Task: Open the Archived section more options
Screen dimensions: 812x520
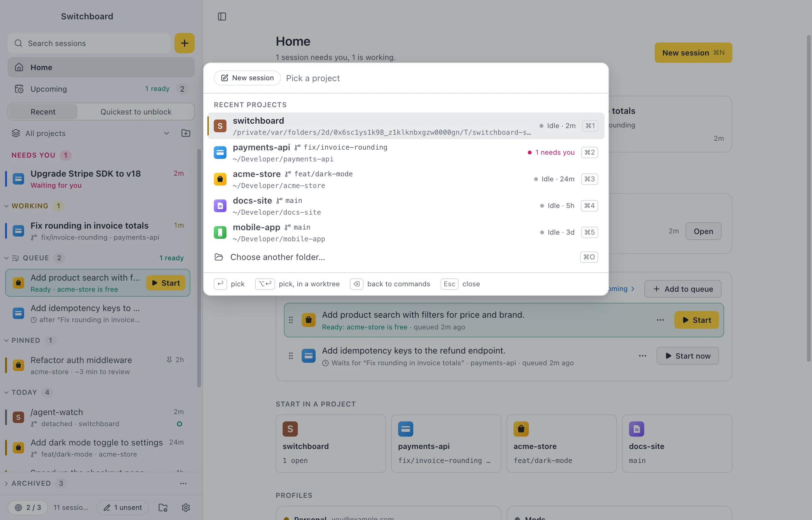Action: point(183,483)
